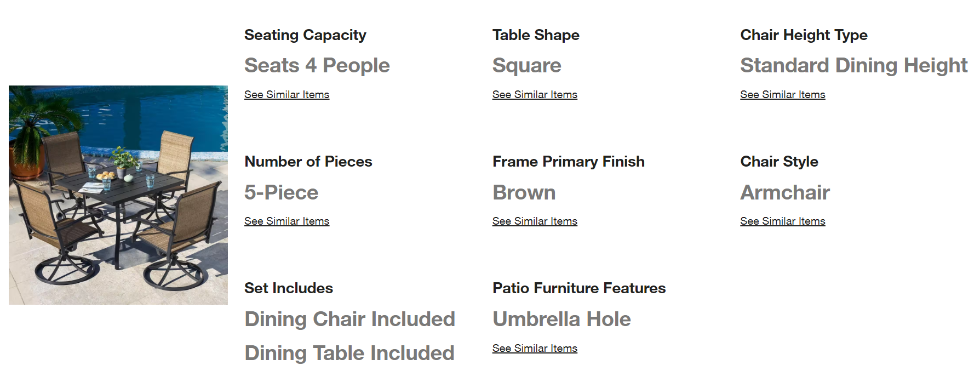This screenshot has height=365, width=980.
Task: Click See Similar Items under Frame Primary Finish
Action: pyautogui.click(x=535, y=221)
